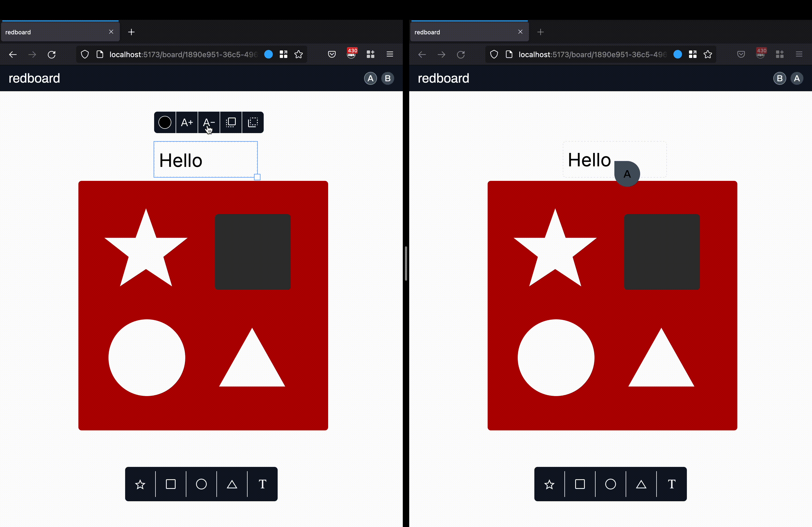
Task: Open black color picker in text toolbar
Action: tap(165, 122)
